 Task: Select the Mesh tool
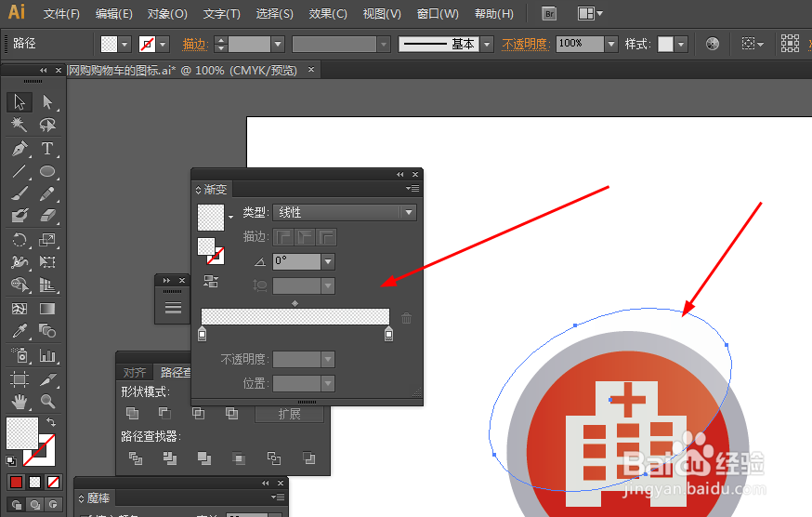(20, 309)
